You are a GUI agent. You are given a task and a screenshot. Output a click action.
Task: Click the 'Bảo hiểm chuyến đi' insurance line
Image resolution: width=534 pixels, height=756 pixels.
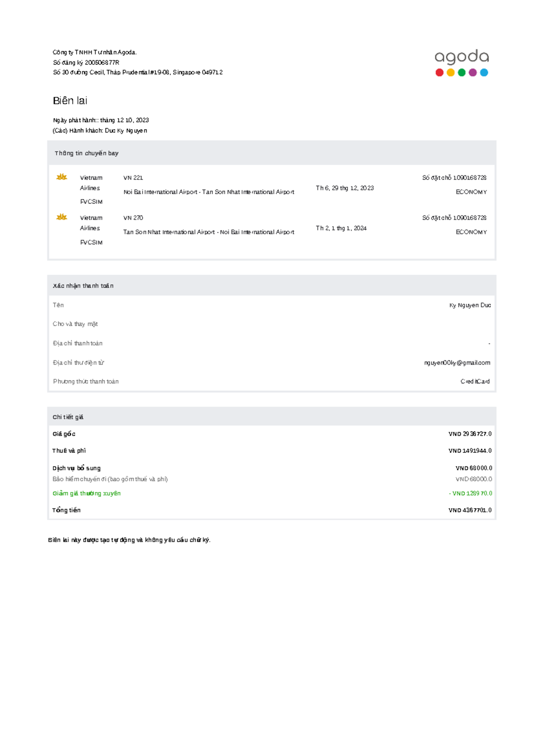pyautogui.click(x=110, y=479)
